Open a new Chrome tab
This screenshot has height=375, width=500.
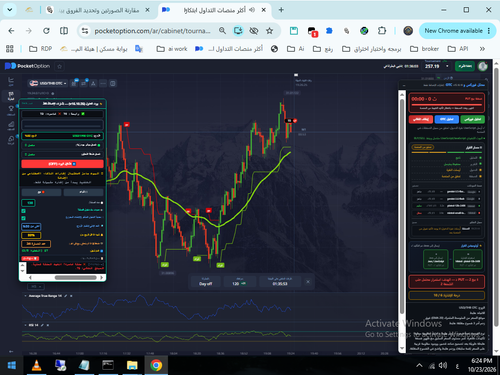[281, 10]
